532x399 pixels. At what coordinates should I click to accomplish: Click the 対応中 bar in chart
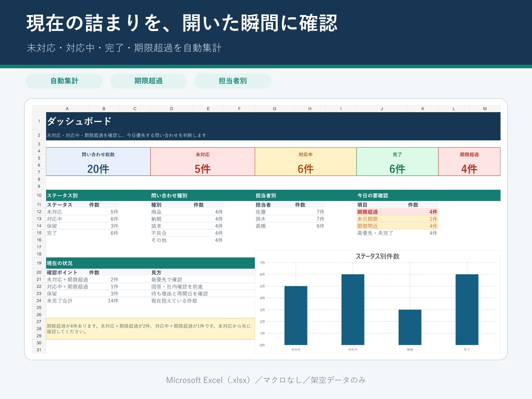(353, 309)
